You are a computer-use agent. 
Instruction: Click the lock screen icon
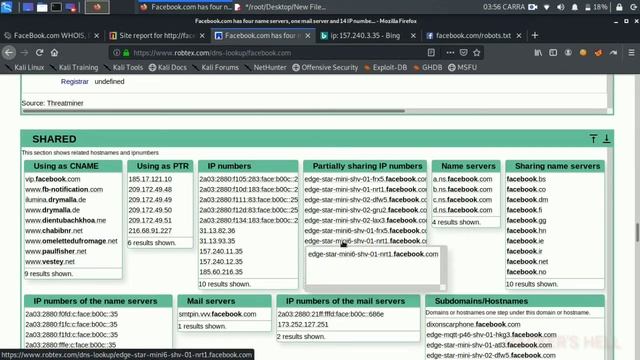point(619,7)
